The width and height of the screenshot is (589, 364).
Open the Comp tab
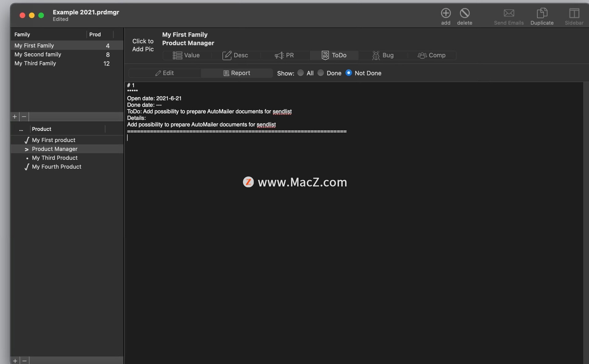coord(432,55)
